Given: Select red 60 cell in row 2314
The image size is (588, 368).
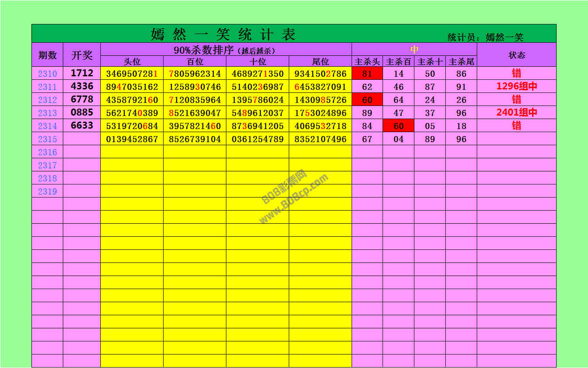Looking at the screenshot, I should (398, 126).
